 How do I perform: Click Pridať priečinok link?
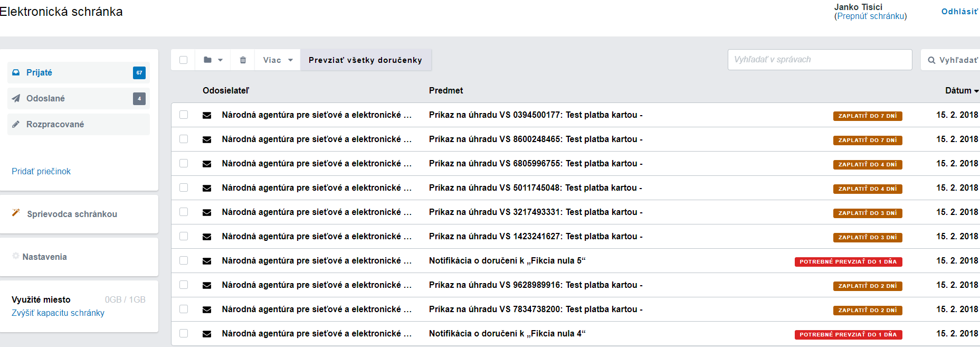[x=41, y=171]
